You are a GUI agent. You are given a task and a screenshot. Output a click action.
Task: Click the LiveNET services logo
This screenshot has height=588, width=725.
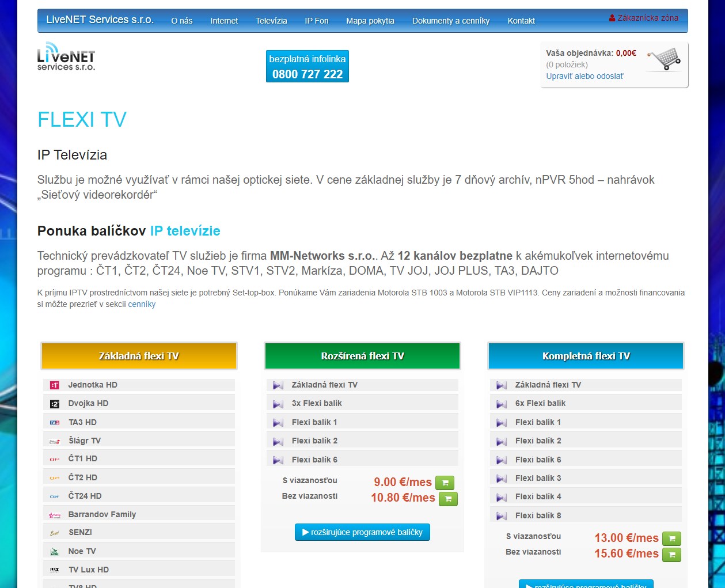66,56
